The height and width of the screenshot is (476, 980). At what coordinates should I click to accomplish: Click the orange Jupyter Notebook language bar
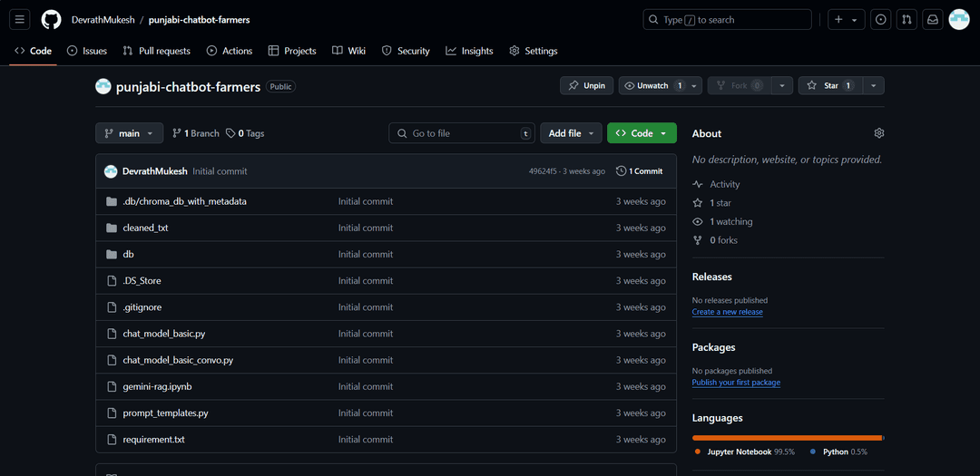click(x=787, y=438)
